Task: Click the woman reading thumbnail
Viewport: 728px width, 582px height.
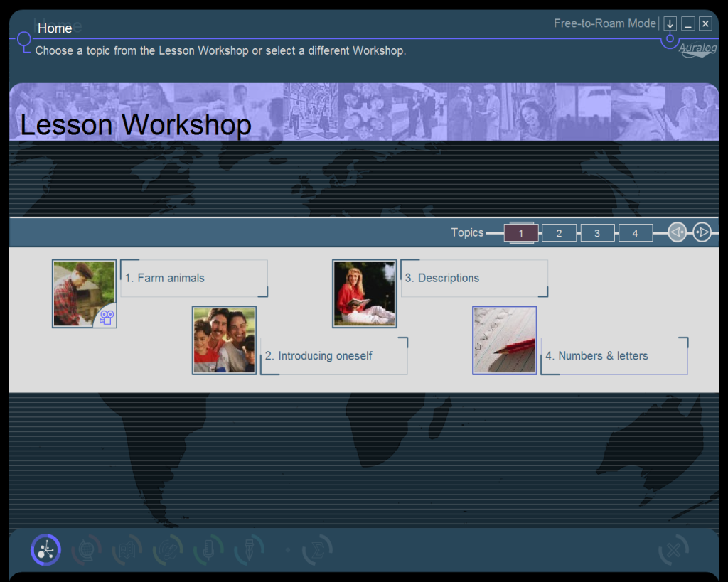Action: [364, 293]
